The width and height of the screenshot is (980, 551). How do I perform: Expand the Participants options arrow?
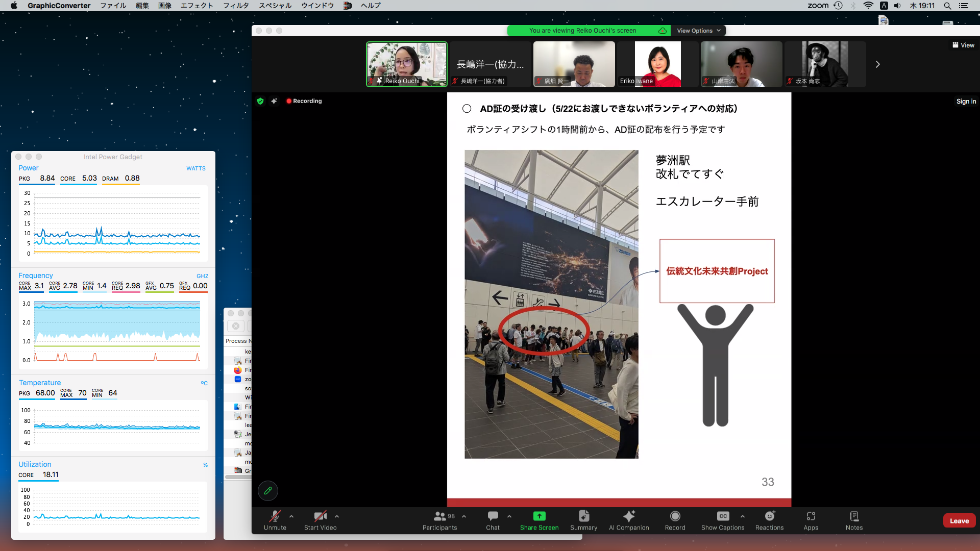464,516
